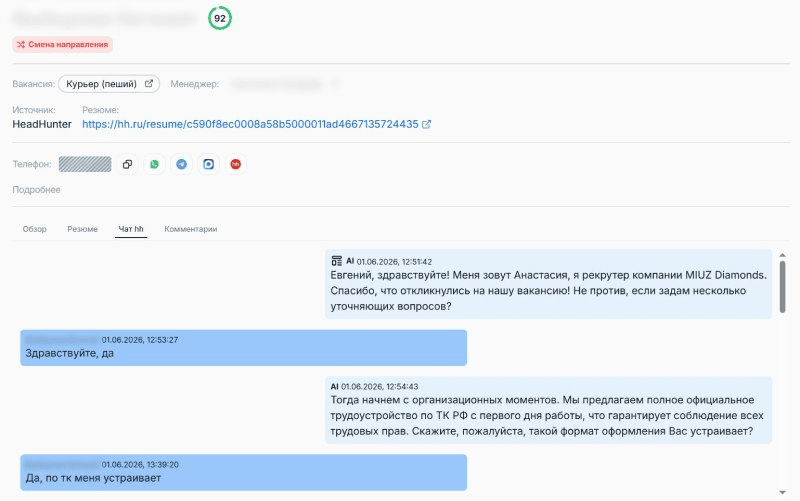
Task: Switch to the Резюме tab
Action: click(83, 229)
